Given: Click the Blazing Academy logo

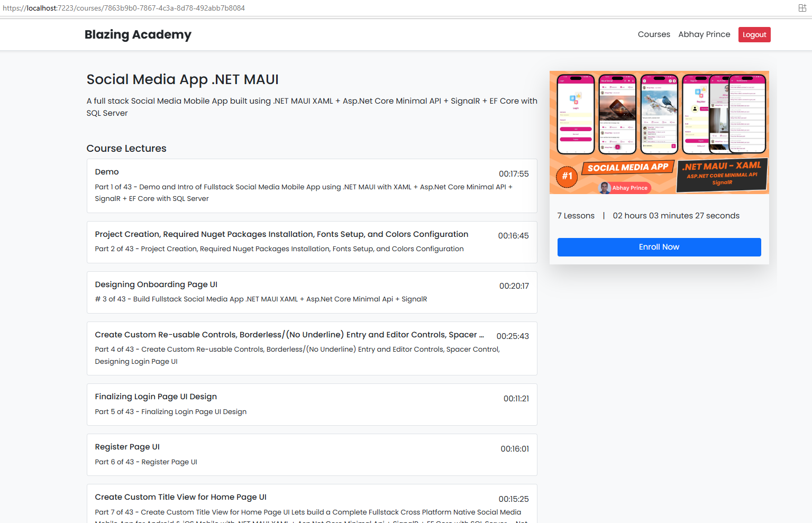Looking at the screenshot, I should (138, 34).
